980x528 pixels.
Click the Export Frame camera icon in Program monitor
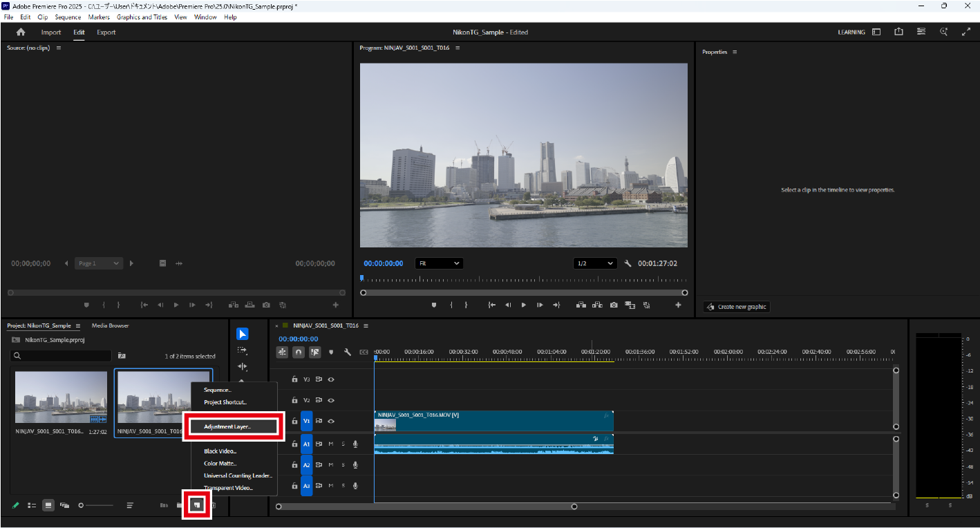614,305
